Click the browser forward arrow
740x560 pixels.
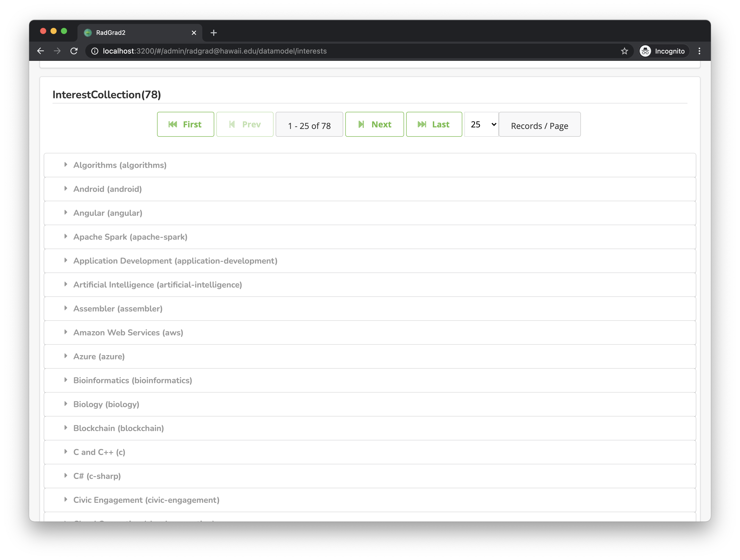coord(57,51)
